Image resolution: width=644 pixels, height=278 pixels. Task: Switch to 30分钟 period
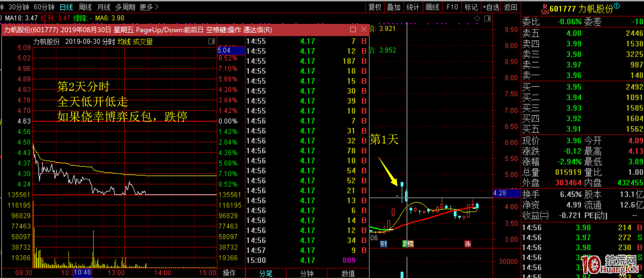point(19,7)
